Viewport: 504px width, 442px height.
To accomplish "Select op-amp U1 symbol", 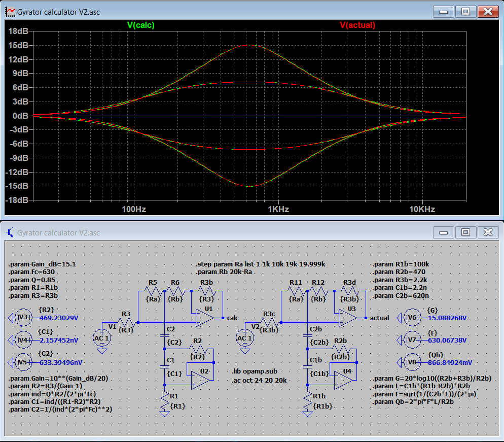I will pyautogui.click(x=204, y=318).
